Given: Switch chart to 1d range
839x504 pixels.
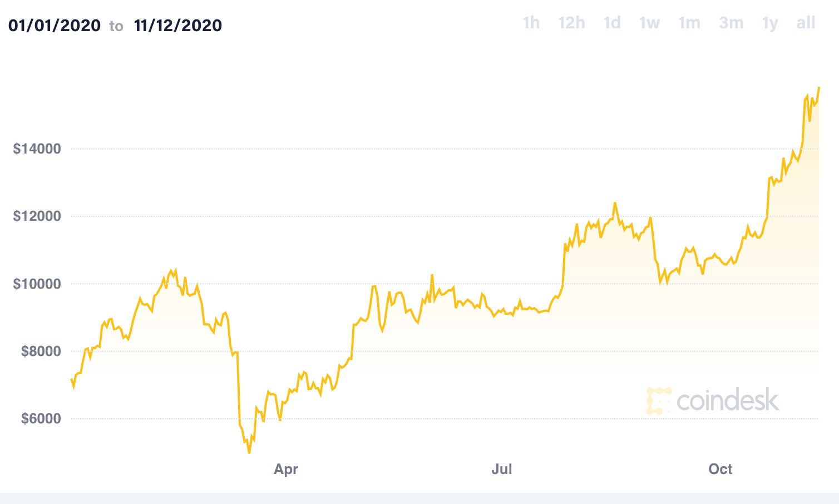Looking at the screenshot, I should point(612,23).
